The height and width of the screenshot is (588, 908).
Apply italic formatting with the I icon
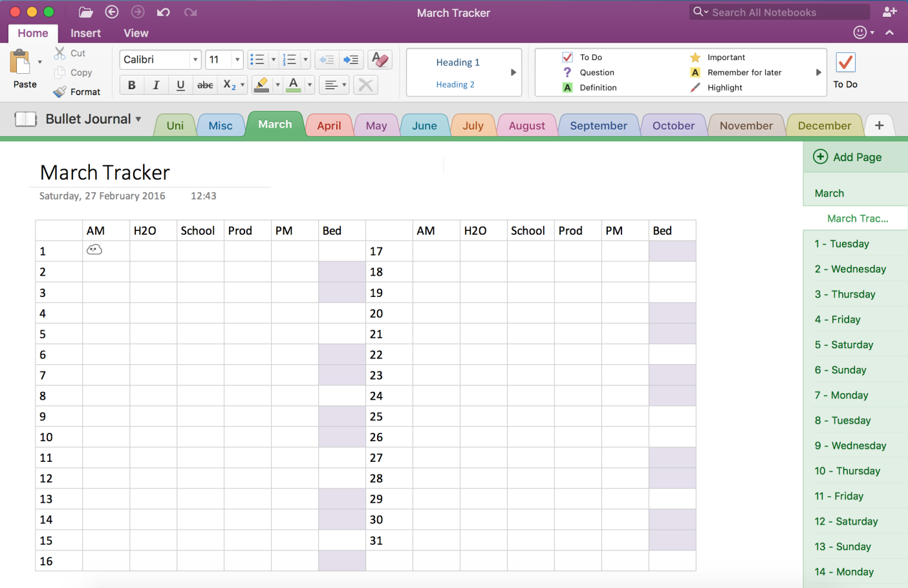pos(156,85)
